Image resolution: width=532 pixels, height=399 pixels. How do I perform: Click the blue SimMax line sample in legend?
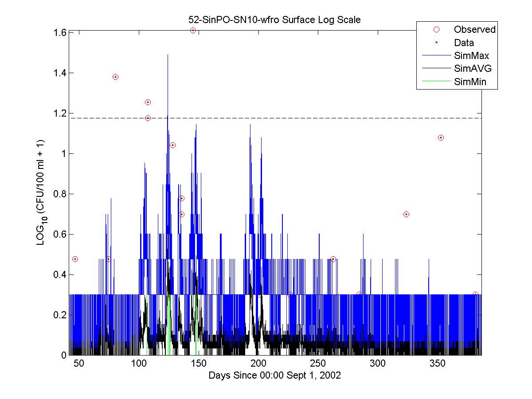[436, 56]
